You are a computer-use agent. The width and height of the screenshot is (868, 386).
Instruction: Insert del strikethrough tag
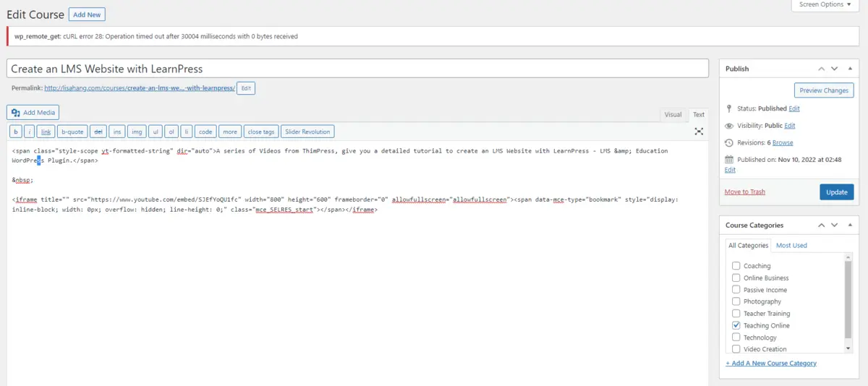[98, 132]
